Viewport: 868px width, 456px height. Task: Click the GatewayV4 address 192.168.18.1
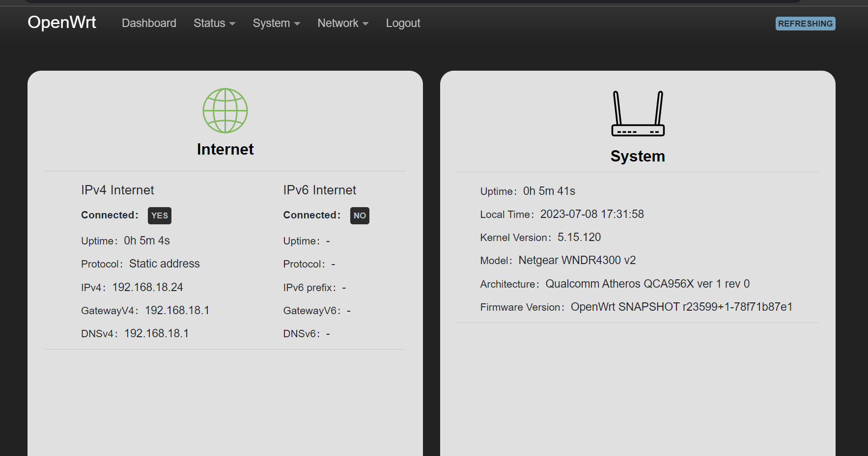pos(177,310)
